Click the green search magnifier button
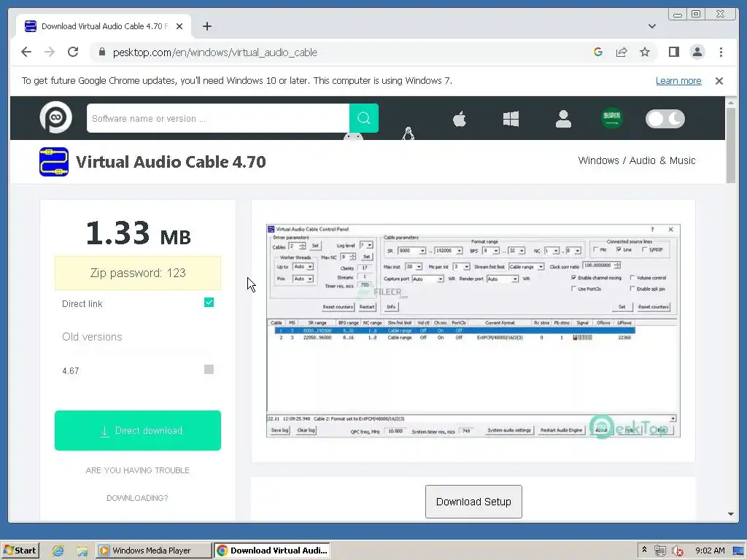Viewport: 747px width, 560px height. click(364, 118)
